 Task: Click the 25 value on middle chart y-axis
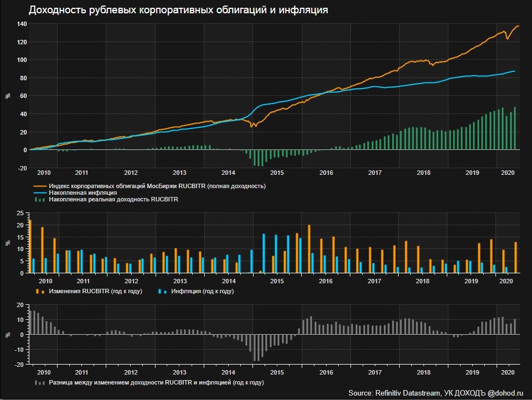[x=20, y=214]
